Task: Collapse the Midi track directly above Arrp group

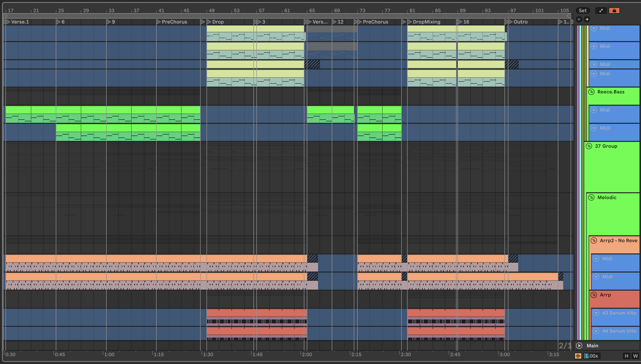Action: coord(596,277)
